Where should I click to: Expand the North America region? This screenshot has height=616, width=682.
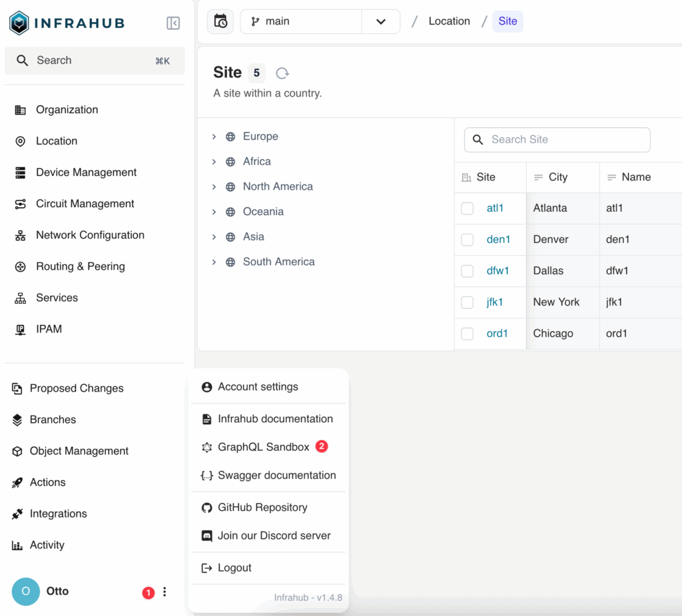pyautogui.click(x=214, y=186)
